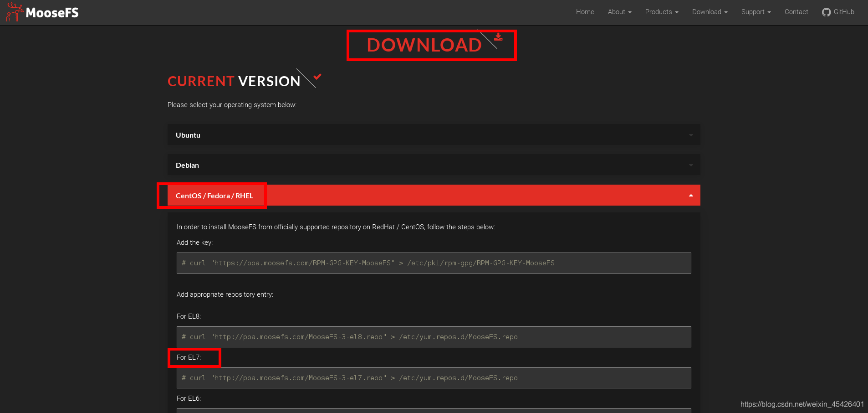This screenshot has width=868, height=413.
Task: Click the DOWNLOAD page heading
Action: pyautogui.click(x=424, y=45)
